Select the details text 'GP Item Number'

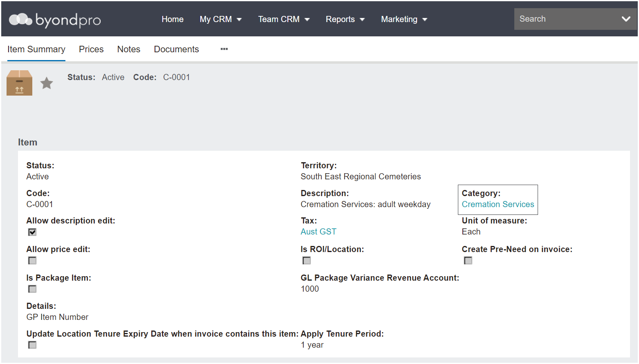[x=57, y=317]
